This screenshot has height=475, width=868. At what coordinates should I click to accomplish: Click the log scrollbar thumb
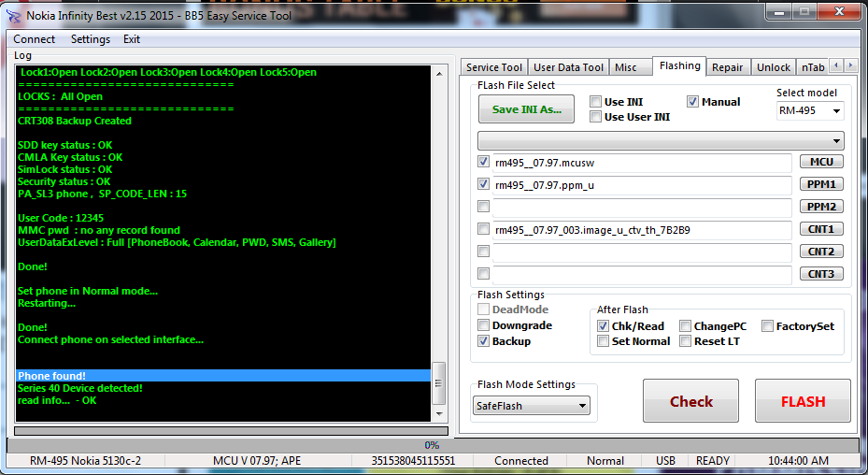[438, 383]
